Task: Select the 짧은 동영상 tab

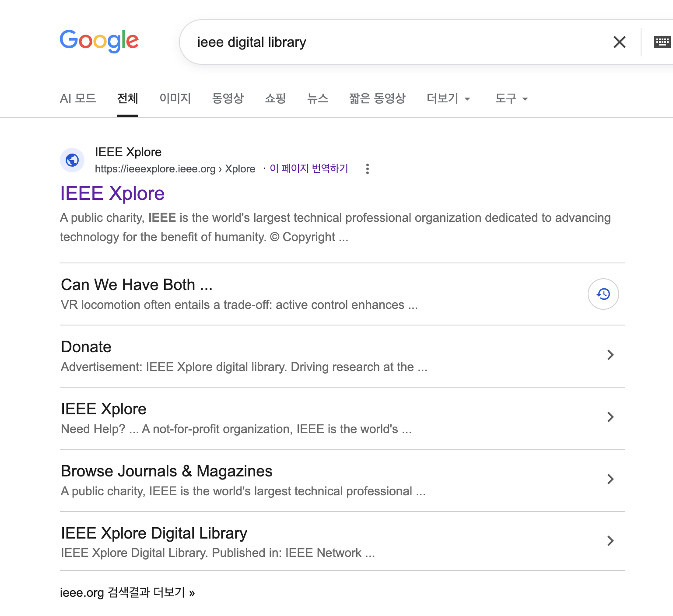Action: [x=377, y=98]
